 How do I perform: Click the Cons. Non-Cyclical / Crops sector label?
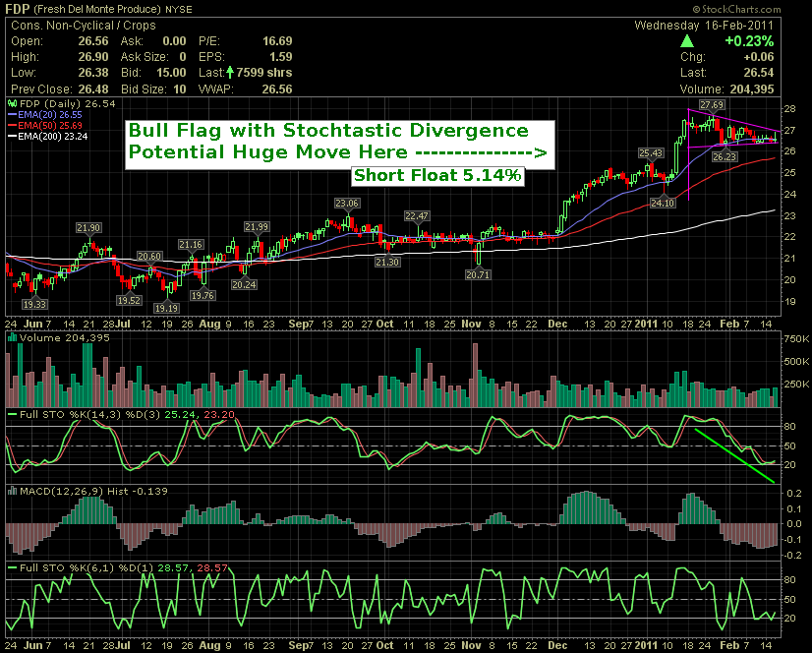(x=83, y=26)
